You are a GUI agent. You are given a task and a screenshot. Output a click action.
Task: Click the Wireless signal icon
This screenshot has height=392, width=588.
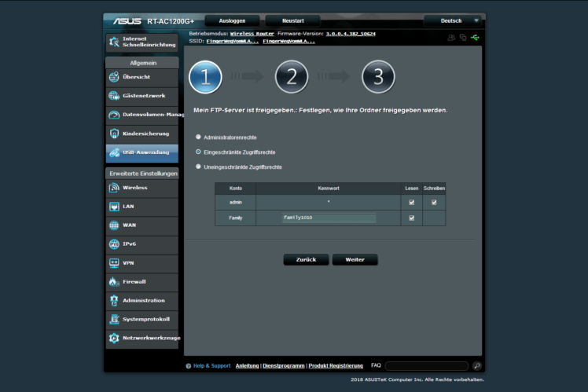(x=114, y=188)
